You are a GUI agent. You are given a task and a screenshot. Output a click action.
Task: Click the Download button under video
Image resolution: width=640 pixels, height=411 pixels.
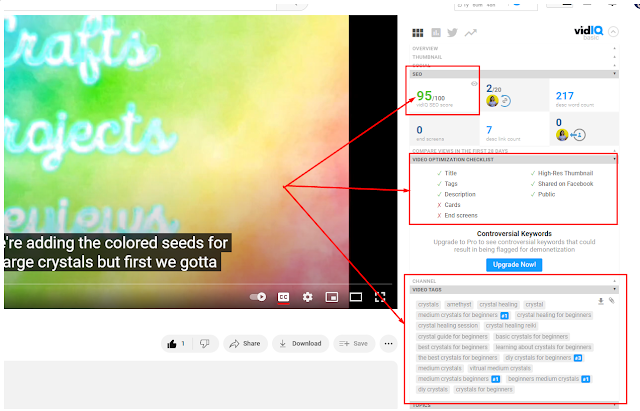point(300,344)
